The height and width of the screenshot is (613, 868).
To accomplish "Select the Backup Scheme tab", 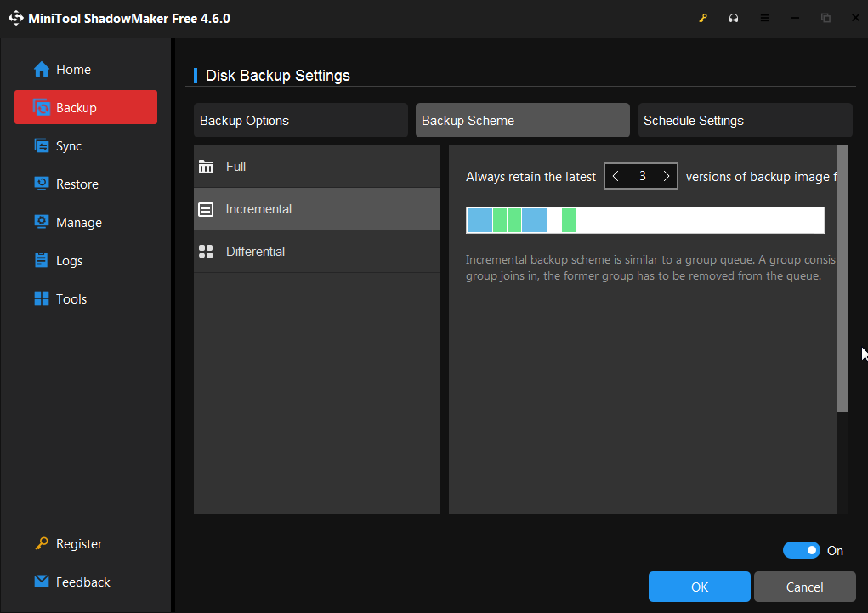I will [523, 120].
